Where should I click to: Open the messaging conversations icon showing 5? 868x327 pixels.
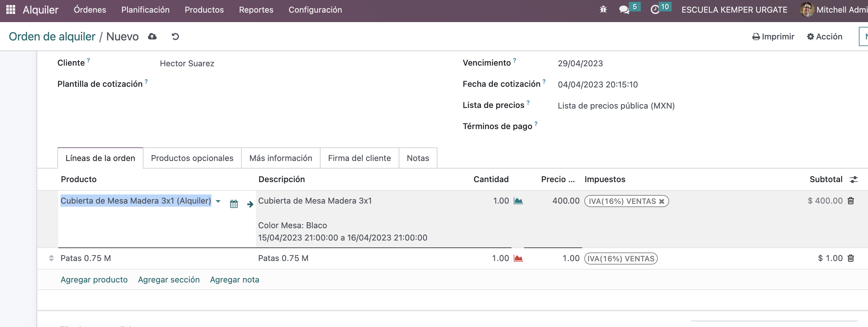[625, 10]
